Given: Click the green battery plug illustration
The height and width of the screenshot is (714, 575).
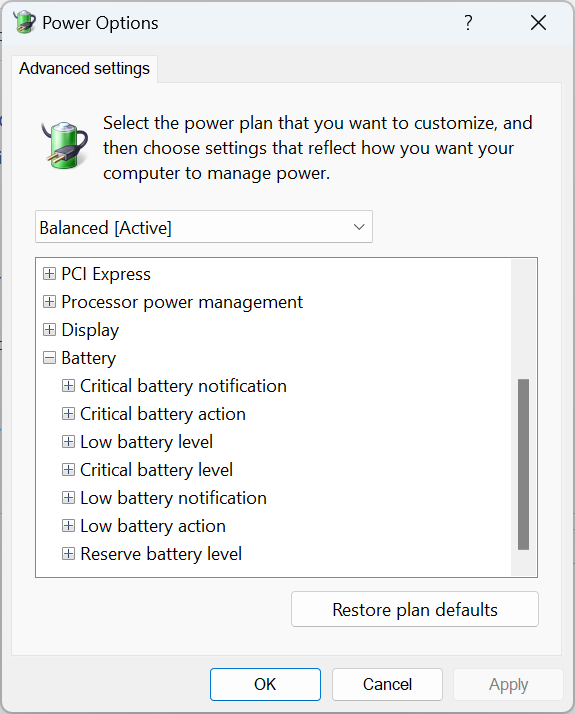Looking at the screenshot, I should coord(65,145).
